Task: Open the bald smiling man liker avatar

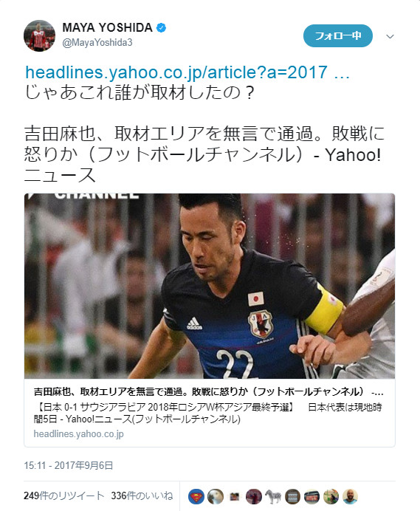Action: pyautogui.click(x=351, y=497)
